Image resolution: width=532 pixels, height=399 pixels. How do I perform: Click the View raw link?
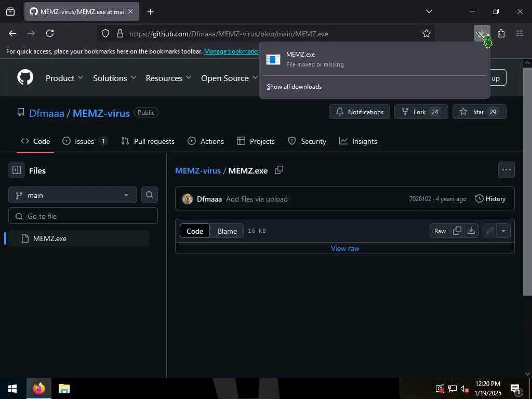click(345, 248)
